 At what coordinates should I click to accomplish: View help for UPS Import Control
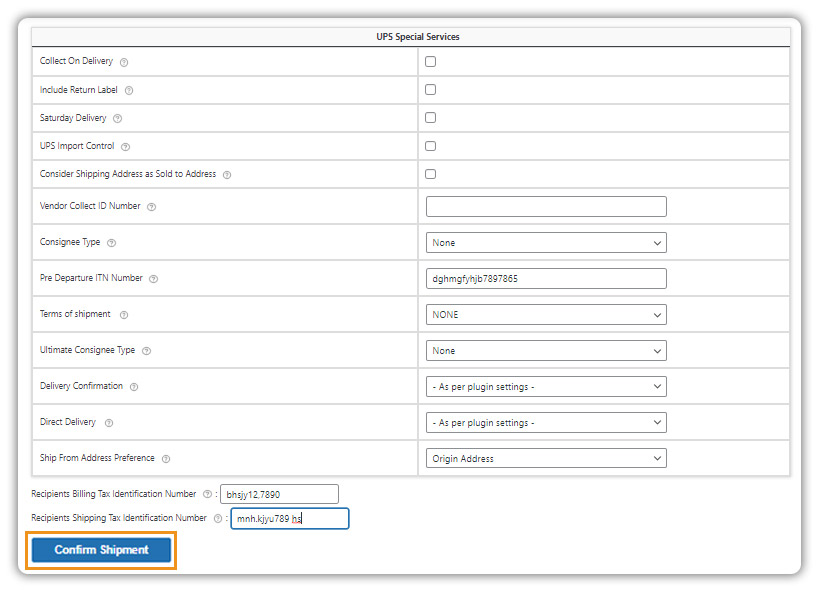(125, 147)
